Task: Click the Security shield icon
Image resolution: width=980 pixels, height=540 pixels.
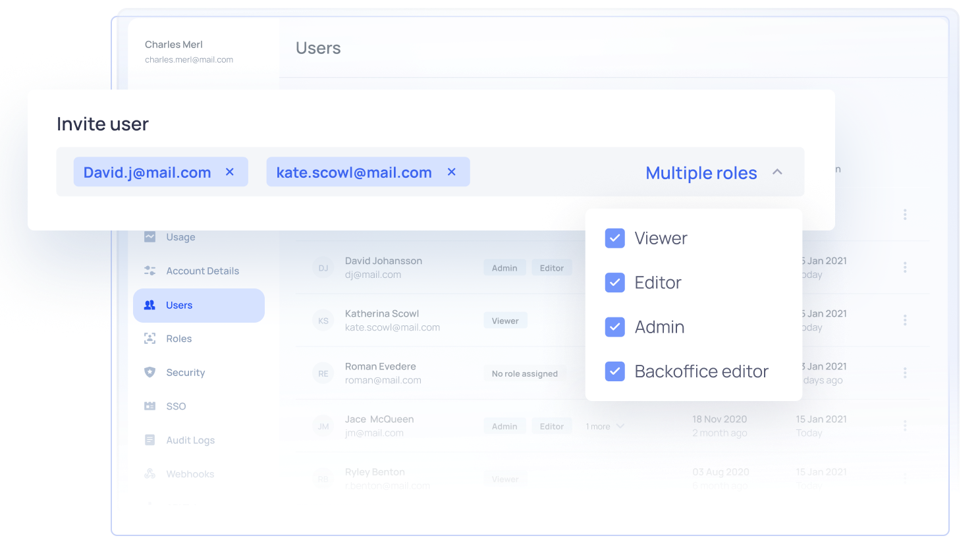Action: tap(150, 372)
